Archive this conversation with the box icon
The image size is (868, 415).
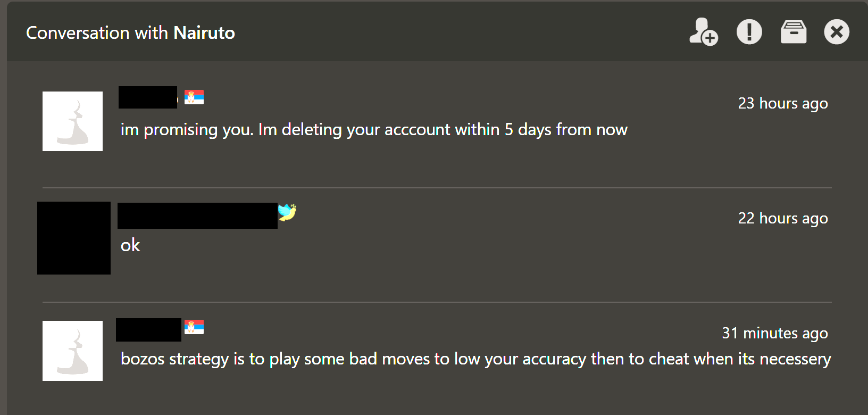click(793, 32)
